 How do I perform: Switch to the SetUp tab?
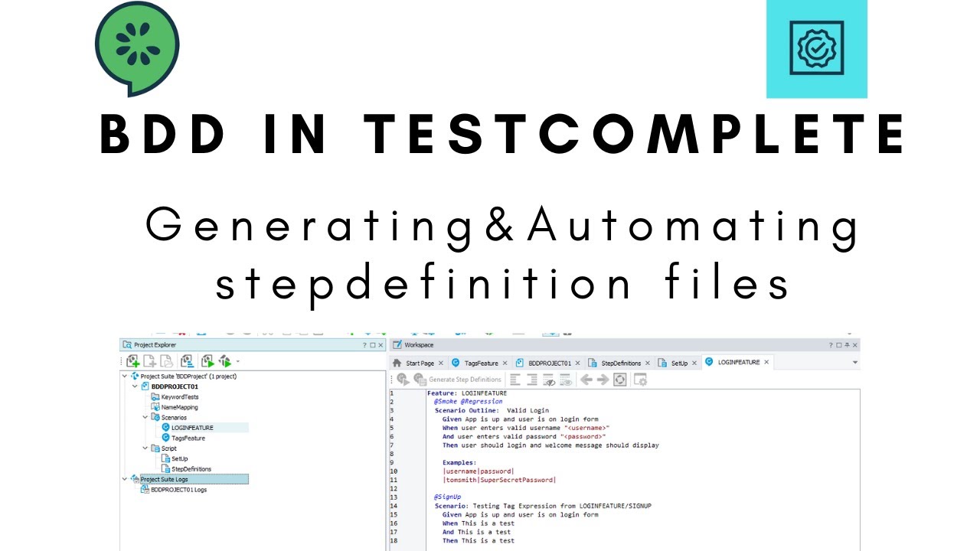coord(679,363)
